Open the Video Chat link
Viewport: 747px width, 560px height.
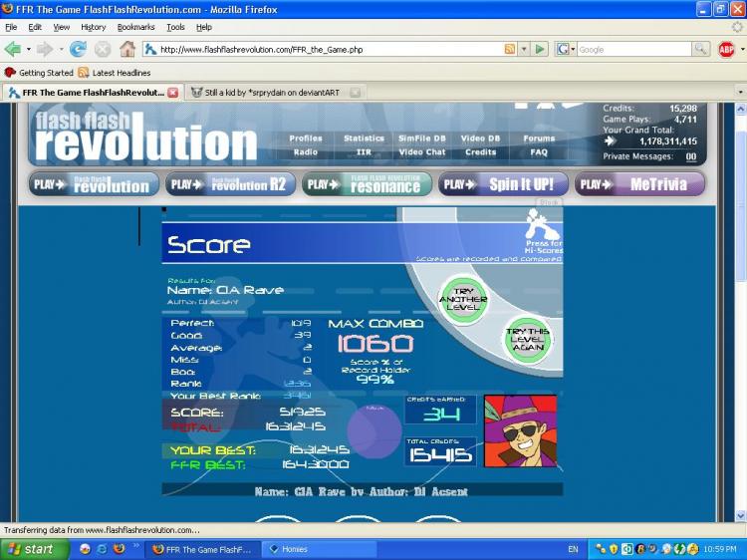pos(422,152)
